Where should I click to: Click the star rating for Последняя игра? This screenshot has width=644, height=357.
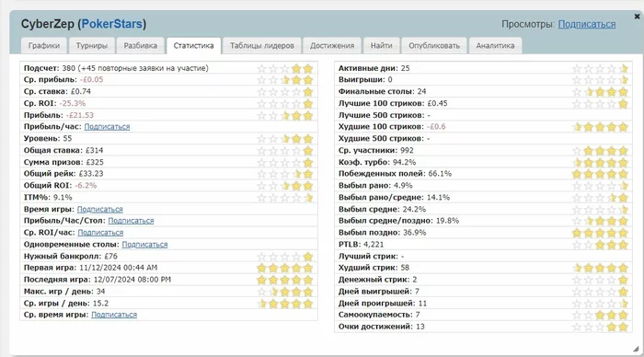pyautogui.click(x=285, y=281)
